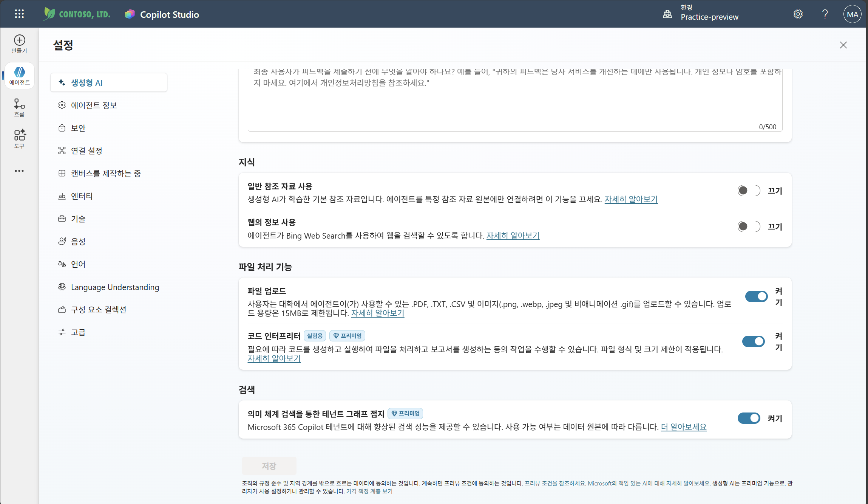Click the environment globe icon

[667, 14]
